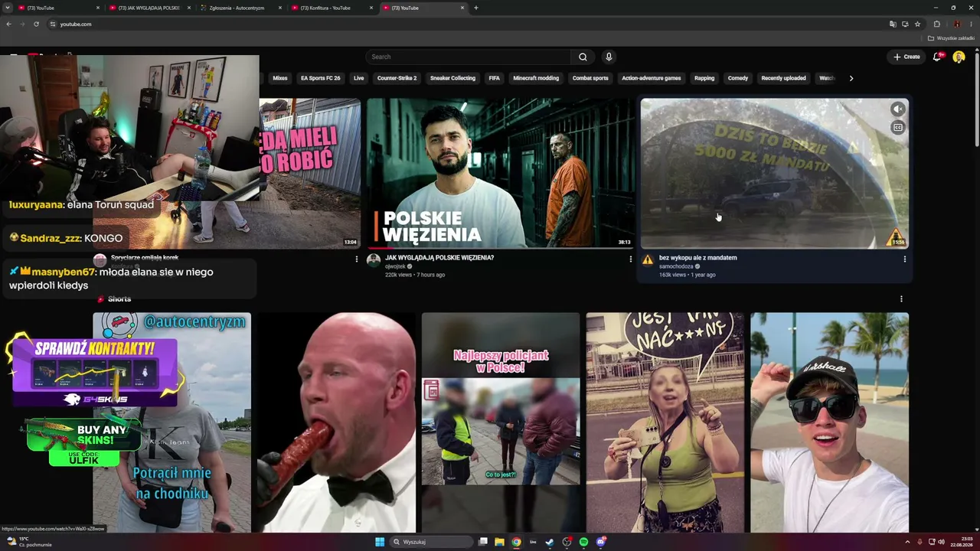
Task: Open options for 'bez wykopu ale z mandatem'
Action: point(905,259)
